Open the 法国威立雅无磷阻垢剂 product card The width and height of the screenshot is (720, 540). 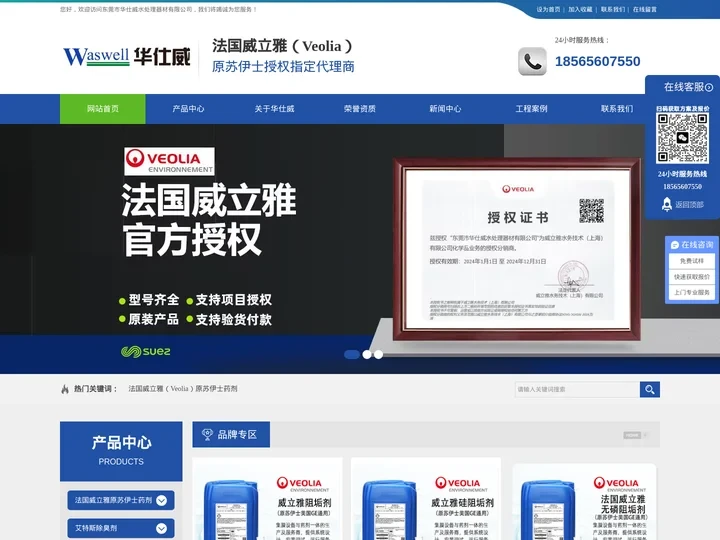(x=584, y=502)
